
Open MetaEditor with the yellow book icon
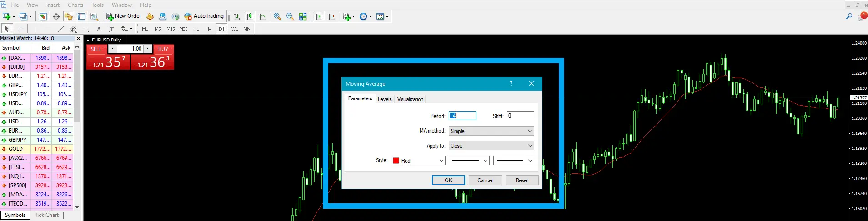(x=150, y=16)
